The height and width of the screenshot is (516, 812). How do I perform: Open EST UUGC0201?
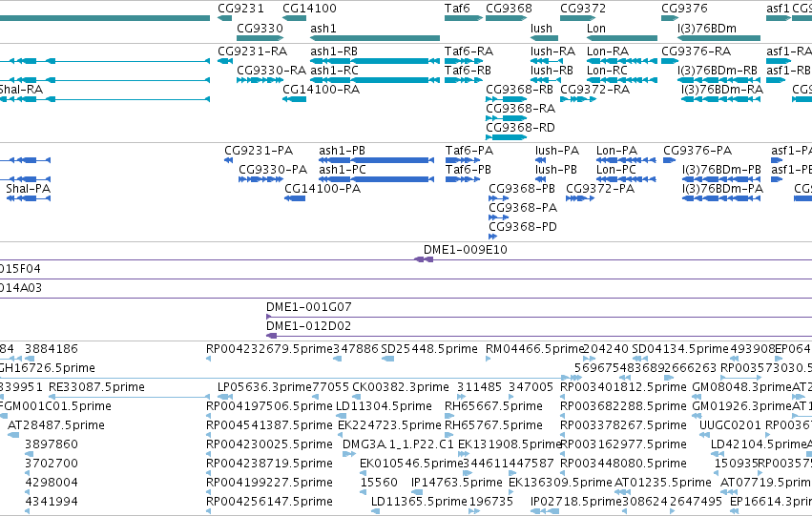[730, 425]
